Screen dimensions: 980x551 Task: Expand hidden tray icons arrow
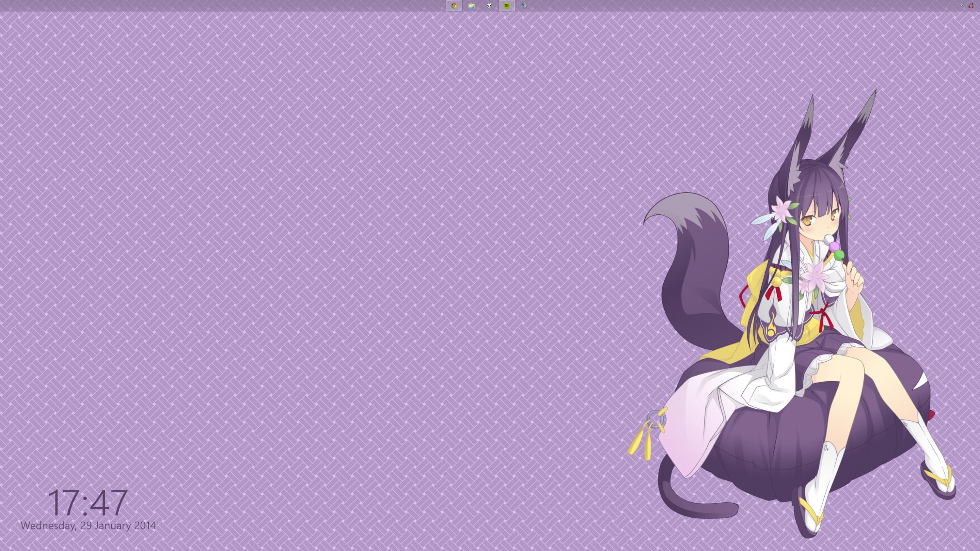(961, 5)
